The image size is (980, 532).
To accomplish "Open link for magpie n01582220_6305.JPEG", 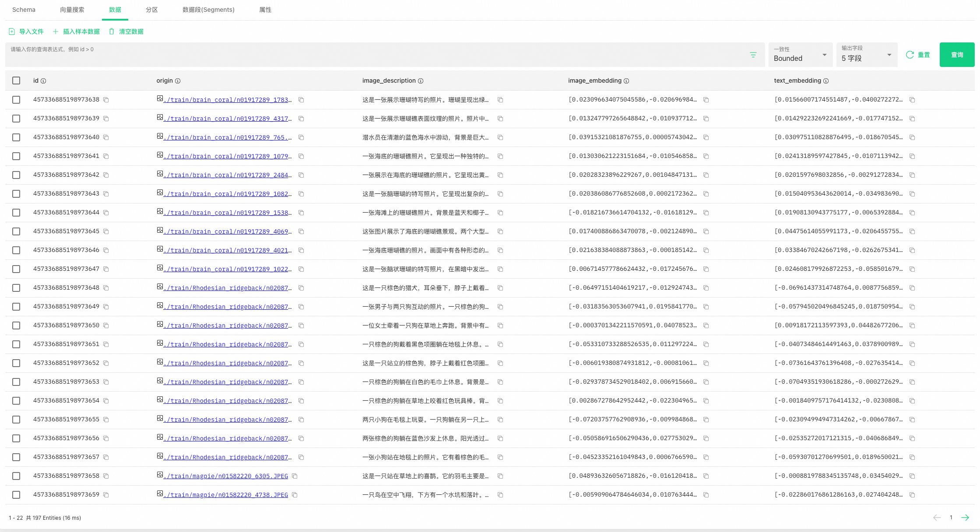I will 225,476.
